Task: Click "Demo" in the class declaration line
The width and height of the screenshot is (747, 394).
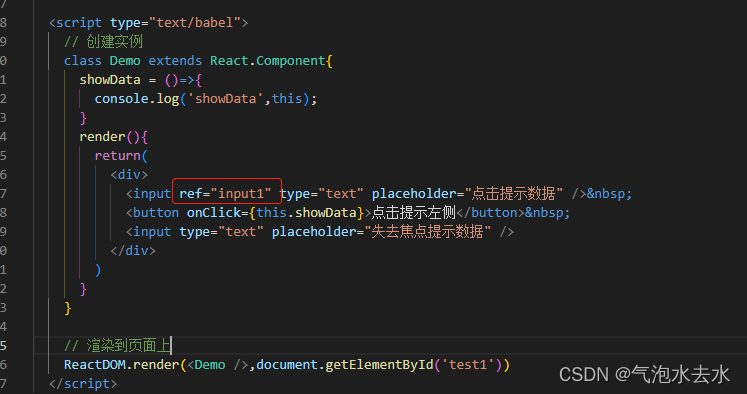Action: click(x=125, y=61)
